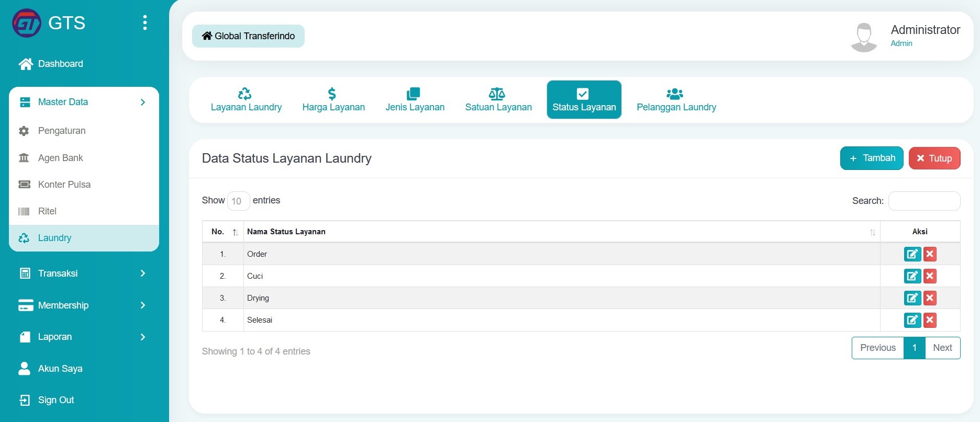Click the Administrator name text
This screenshot has width=980, height=422.
point(926,30)
